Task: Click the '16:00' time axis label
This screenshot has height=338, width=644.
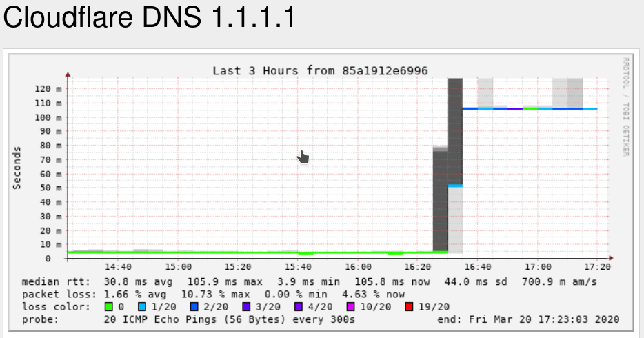Action: tap(358, 267)
